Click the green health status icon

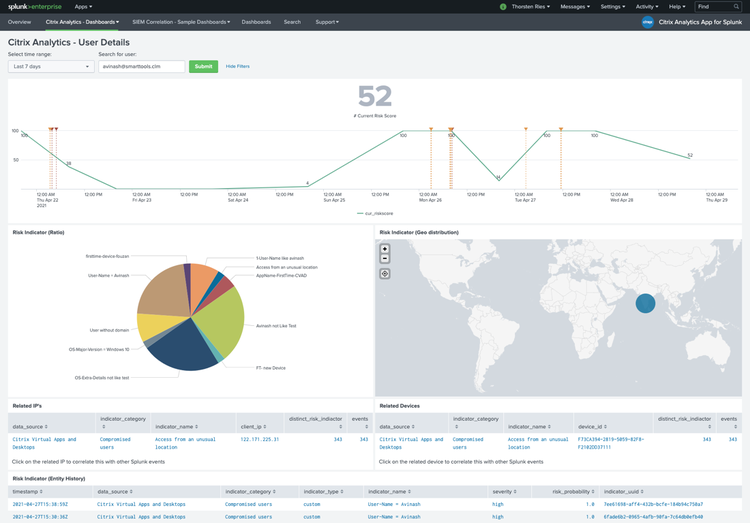pyautogui.click(x=503, y=7)
